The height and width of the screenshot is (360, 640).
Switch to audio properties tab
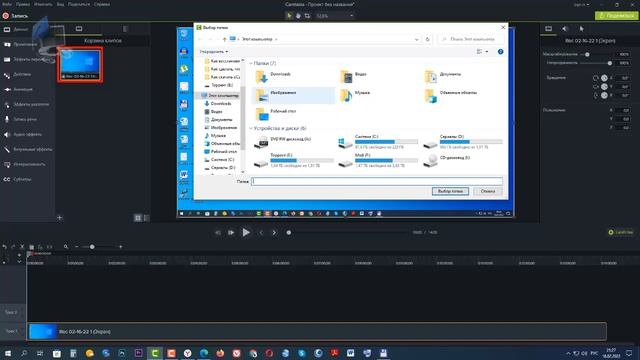565,29
